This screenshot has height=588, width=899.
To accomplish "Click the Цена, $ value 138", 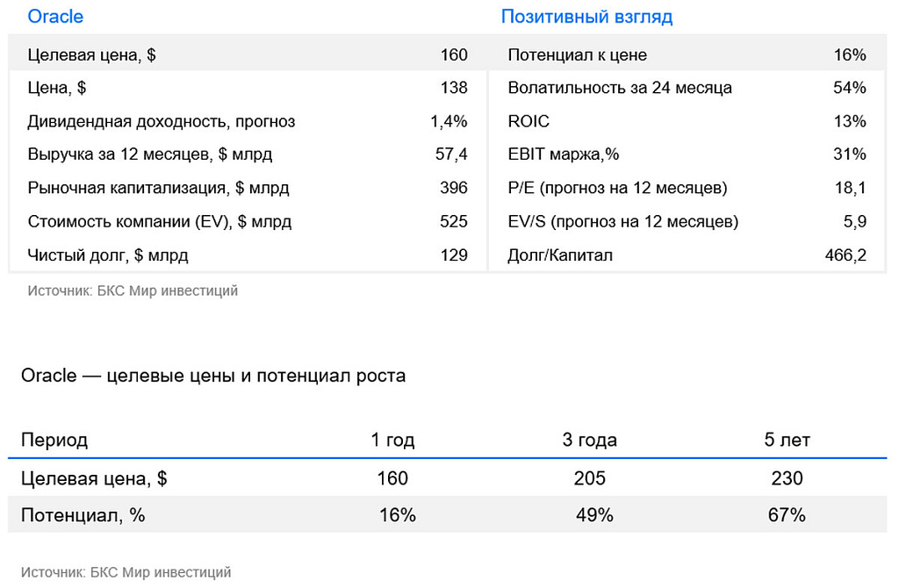I will 453,88.
